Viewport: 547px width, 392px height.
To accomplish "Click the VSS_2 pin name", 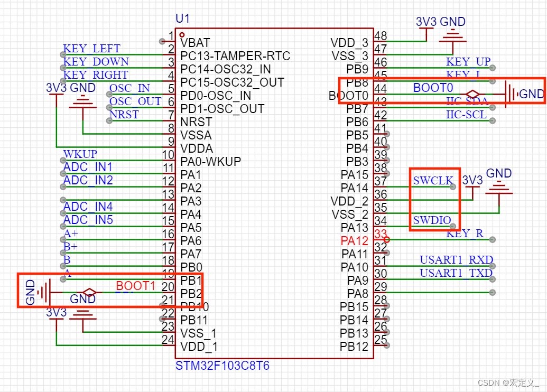I will click(x=350, y=215).
